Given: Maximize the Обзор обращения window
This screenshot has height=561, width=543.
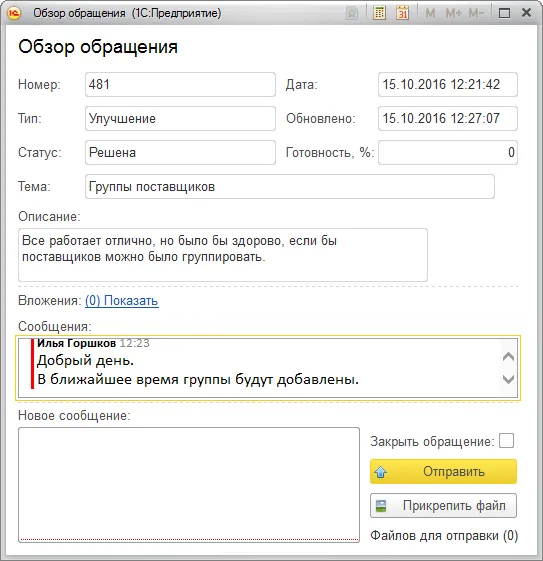Looking at the screenshot, I should point(504,13).
